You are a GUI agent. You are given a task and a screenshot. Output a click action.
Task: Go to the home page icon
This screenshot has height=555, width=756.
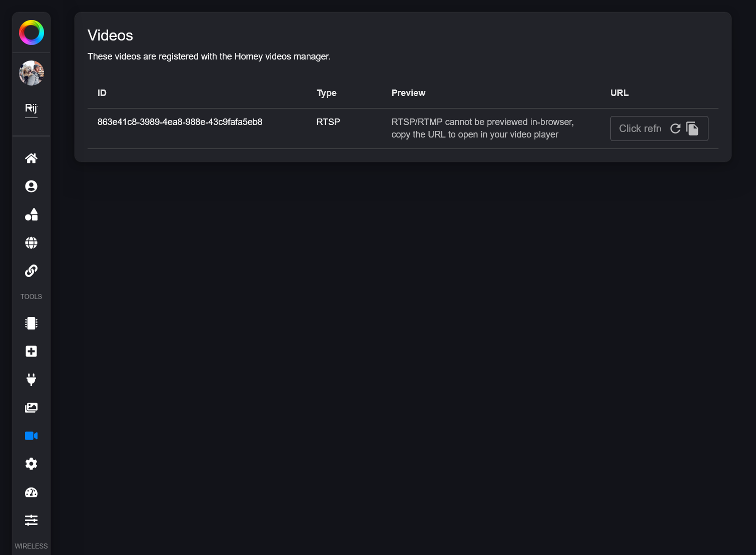click(31, 158)
